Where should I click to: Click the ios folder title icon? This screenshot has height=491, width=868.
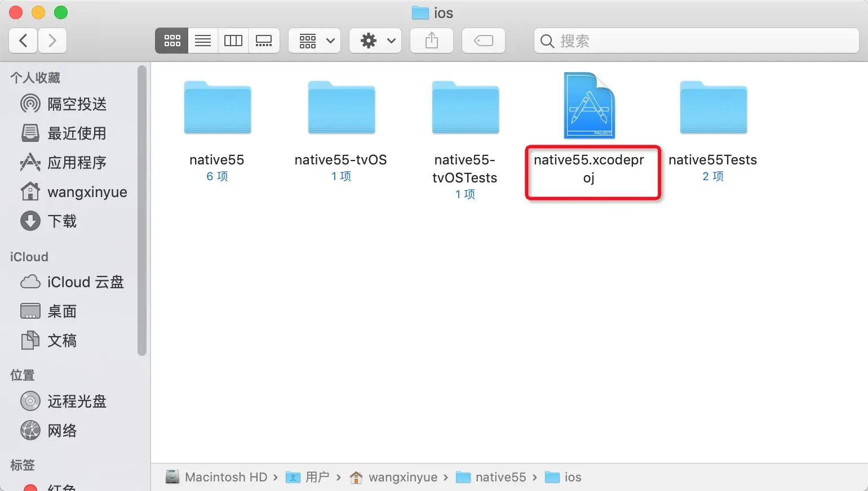(x=420, y=12)
